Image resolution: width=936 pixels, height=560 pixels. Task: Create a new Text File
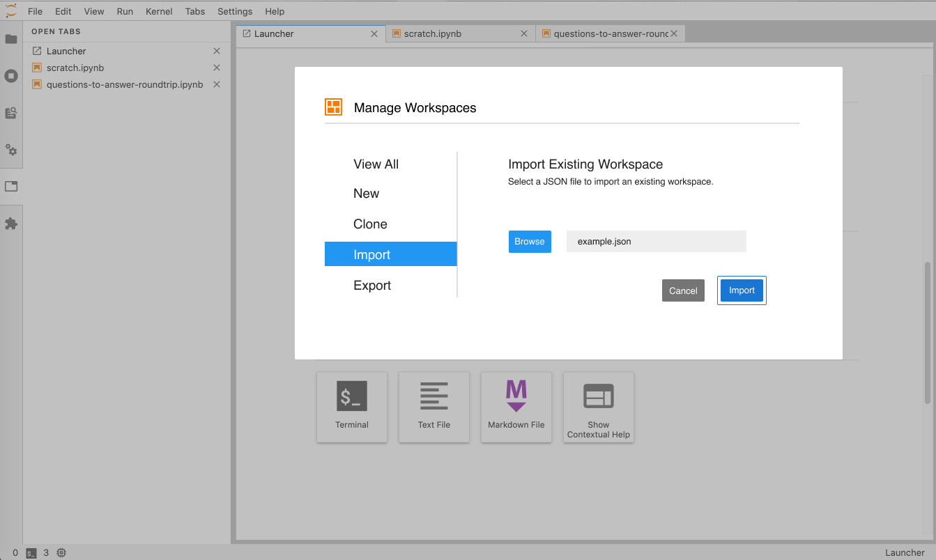point(434,407)
